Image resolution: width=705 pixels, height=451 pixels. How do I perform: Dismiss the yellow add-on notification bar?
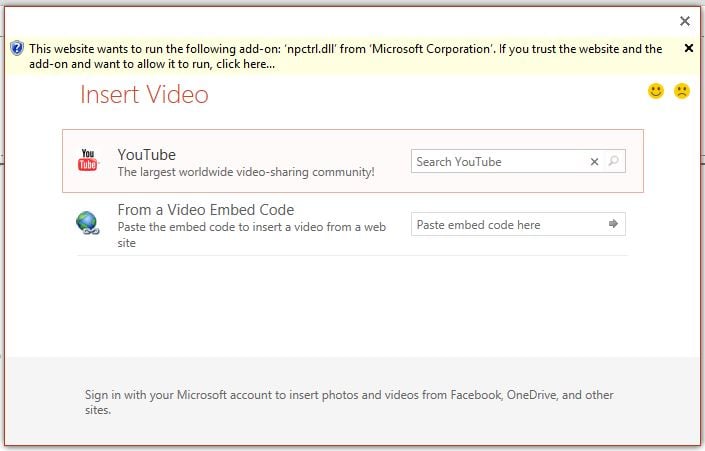point(688,48)
